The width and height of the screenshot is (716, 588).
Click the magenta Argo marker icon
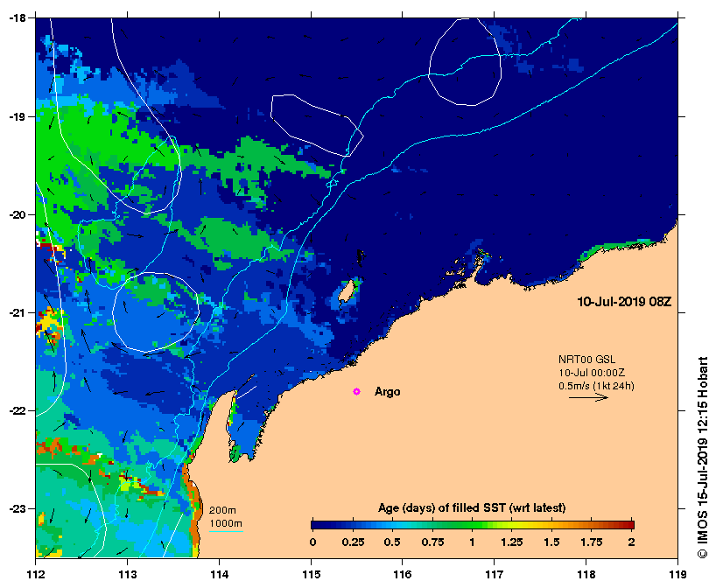pyautogui.click(x=356, y=392)
